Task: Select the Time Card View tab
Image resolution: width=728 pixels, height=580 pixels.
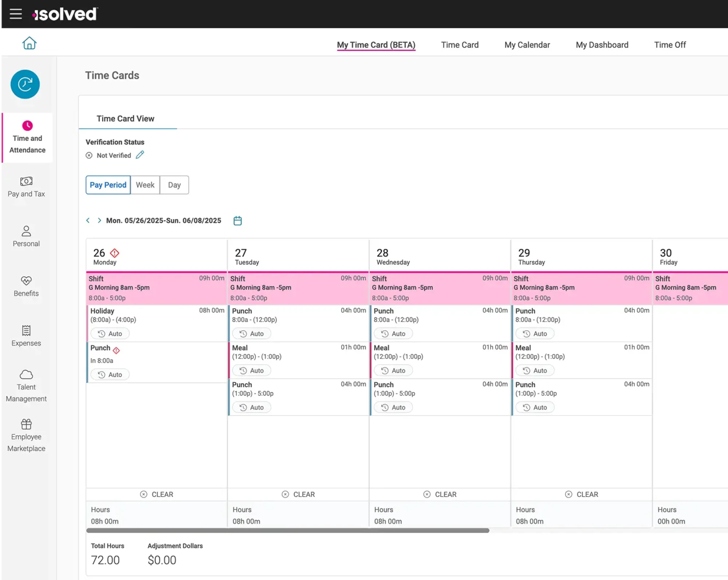Action: [125, 118]
